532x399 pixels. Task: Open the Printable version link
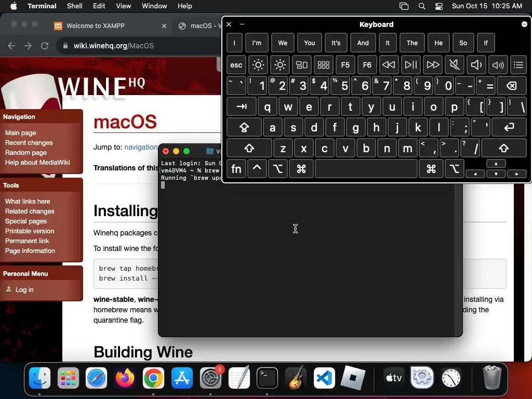(30, 231)
